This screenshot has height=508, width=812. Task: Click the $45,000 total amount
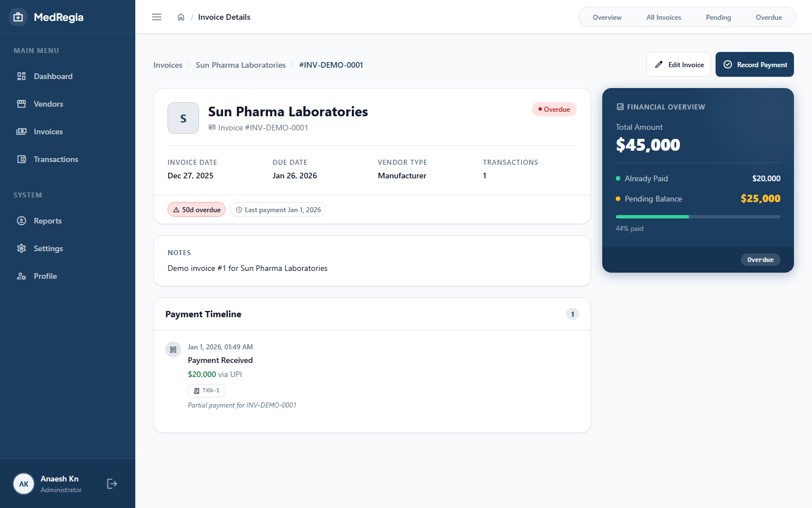pyautogui.click(x=648, y=145)
